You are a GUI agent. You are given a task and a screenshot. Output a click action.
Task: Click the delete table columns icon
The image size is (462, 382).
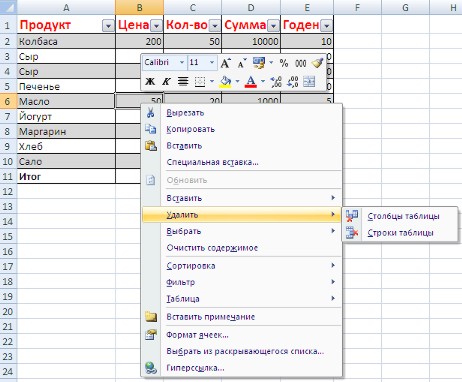coord(352,216)
